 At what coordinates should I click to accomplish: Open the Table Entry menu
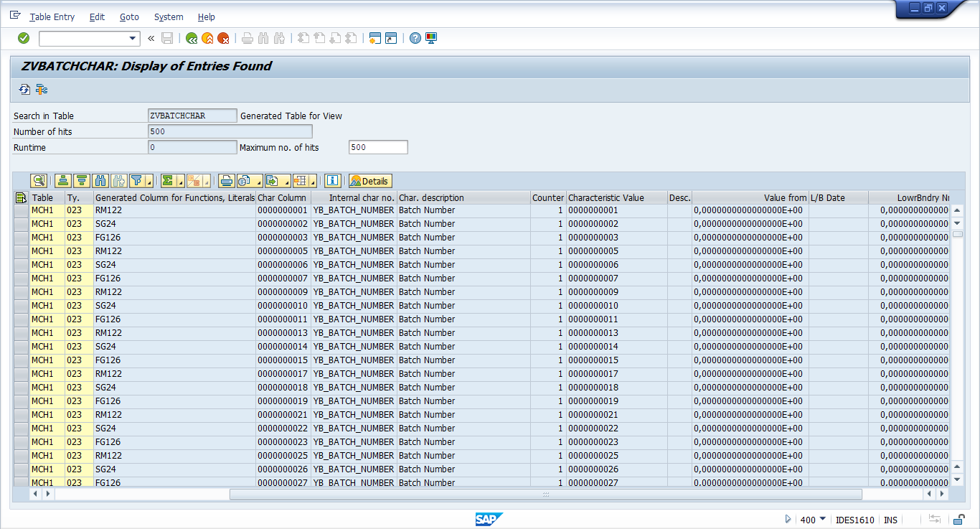pos(52,17)
